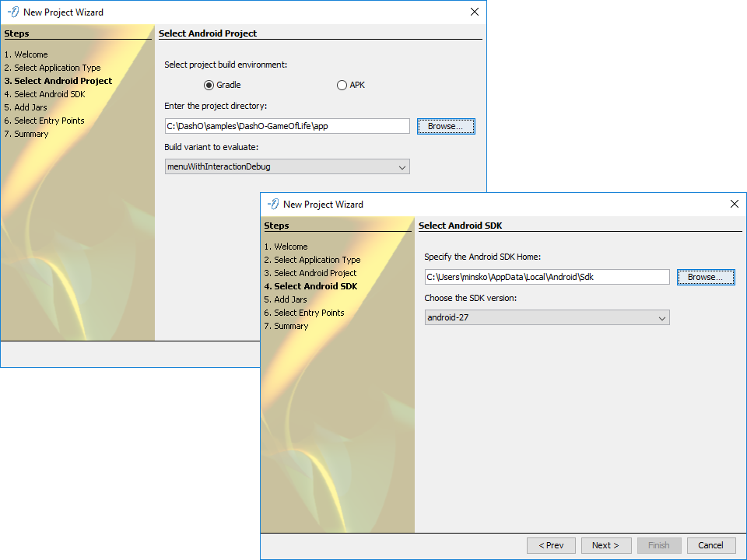Advance the wizard with the Next button
The width and height of the screenshot is (747, 560).
[605, 545]
